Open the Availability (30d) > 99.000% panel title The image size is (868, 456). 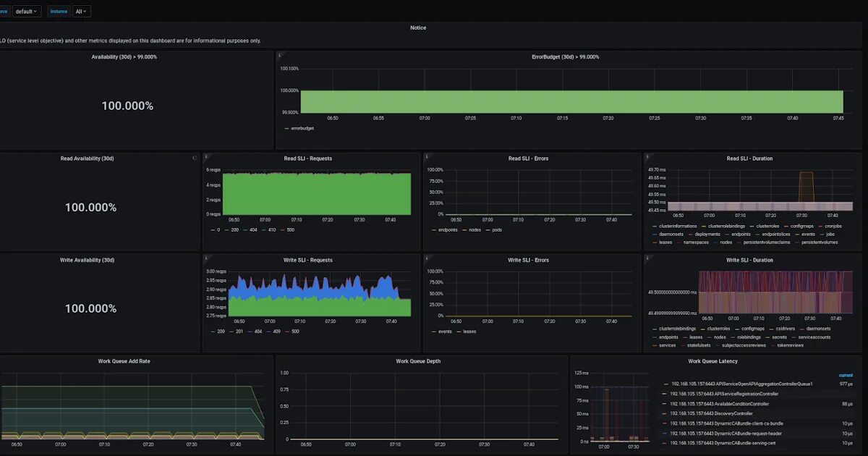tap(124, 56)
